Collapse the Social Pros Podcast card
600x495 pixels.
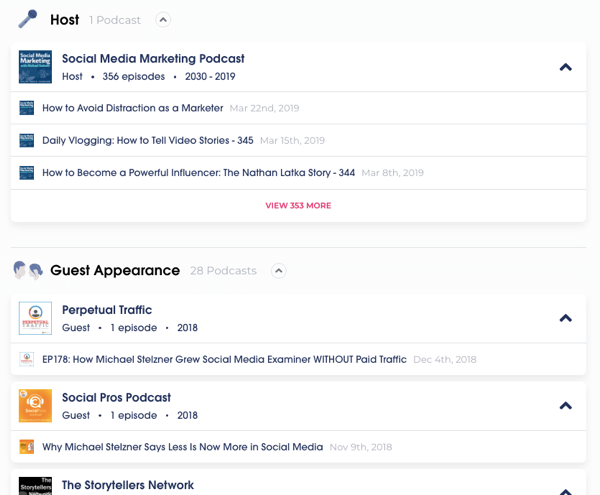pos(565,406)
